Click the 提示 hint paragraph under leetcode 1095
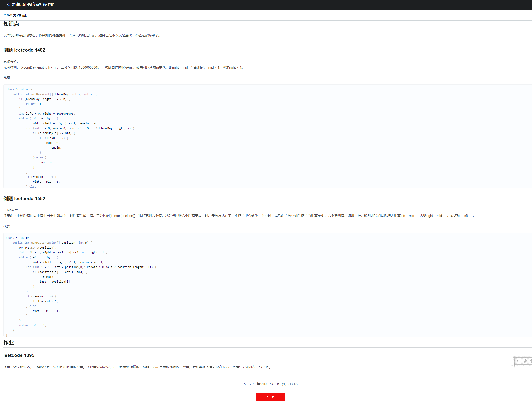Viewport: 532px width, 406px height. coord(137,367)
